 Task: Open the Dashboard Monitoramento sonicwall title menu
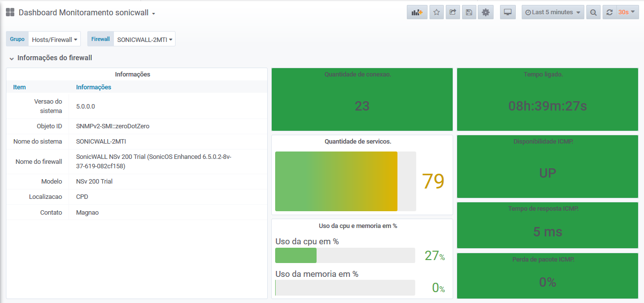pyautogui.click(x=87, y=13)
